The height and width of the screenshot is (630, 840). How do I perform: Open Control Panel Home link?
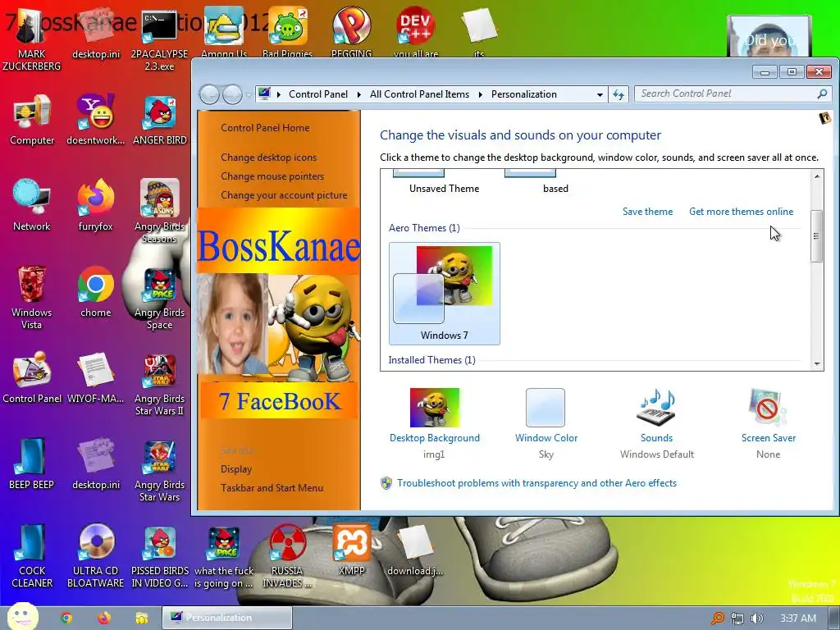265,128
